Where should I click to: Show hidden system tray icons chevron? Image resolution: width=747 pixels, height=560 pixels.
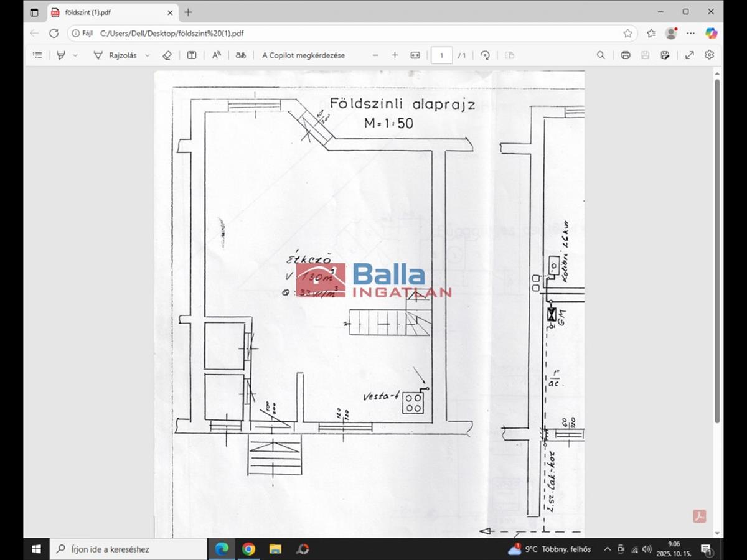(x=608, y=549)
